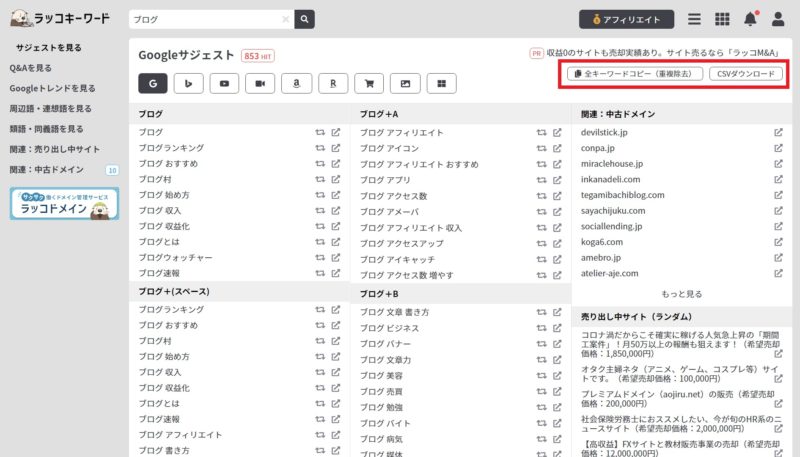This screenshot has height=457, width=800.
Task: Open the apps grid icon
Action: tap(722, 19)
